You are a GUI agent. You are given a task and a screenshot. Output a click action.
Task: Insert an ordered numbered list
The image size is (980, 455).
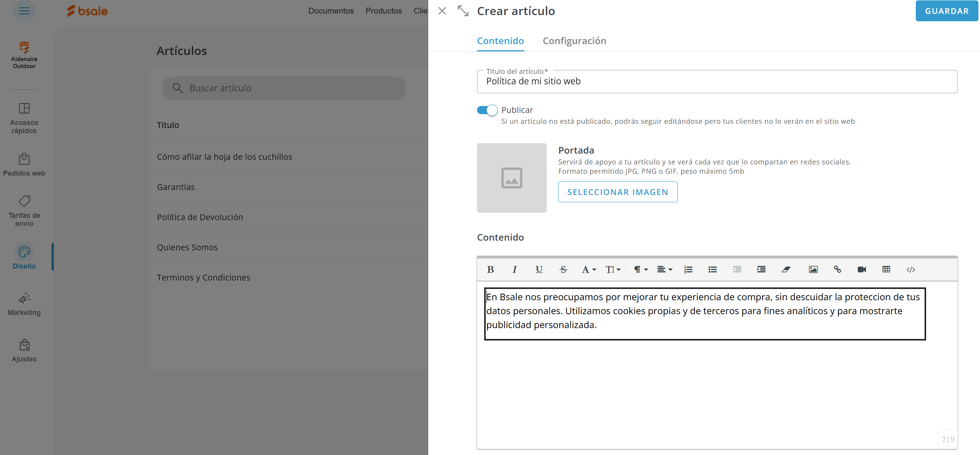(688, 270)
